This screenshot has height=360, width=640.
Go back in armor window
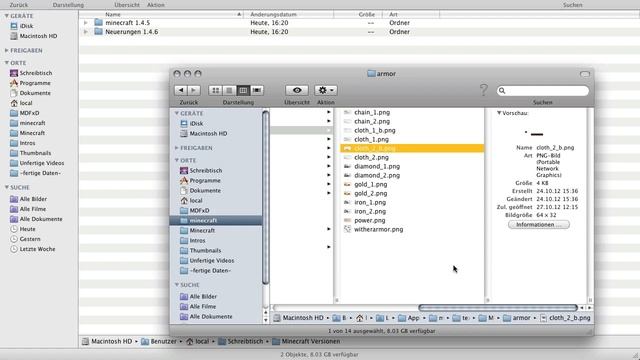[x=181, y=90]
